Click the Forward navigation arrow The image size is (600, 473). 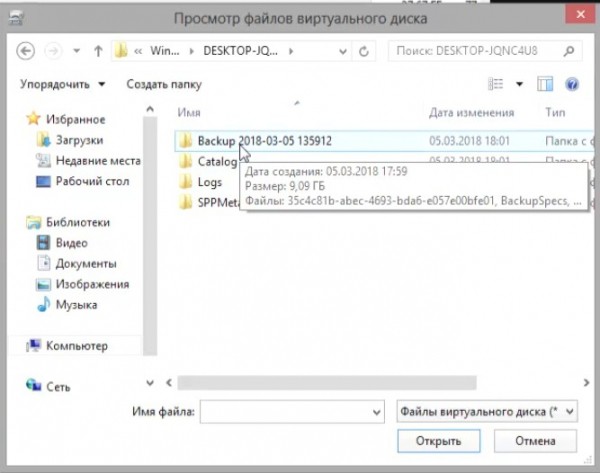53,51
